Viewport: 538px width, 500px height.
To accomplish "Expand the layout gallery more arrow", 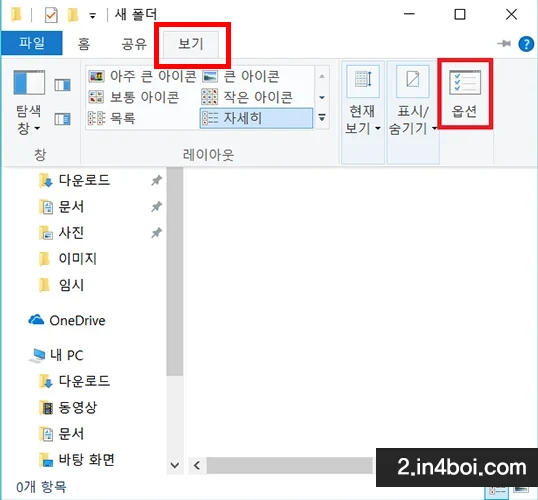I will pyautogui.click(x=322, y=118).
